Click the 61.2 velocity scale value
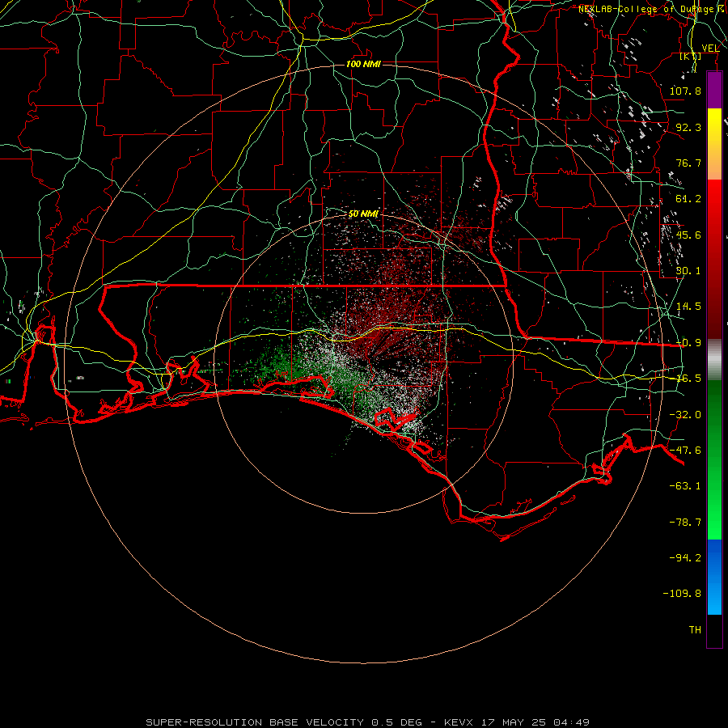This screenshot has width=728, height=728. pos(688,199)
